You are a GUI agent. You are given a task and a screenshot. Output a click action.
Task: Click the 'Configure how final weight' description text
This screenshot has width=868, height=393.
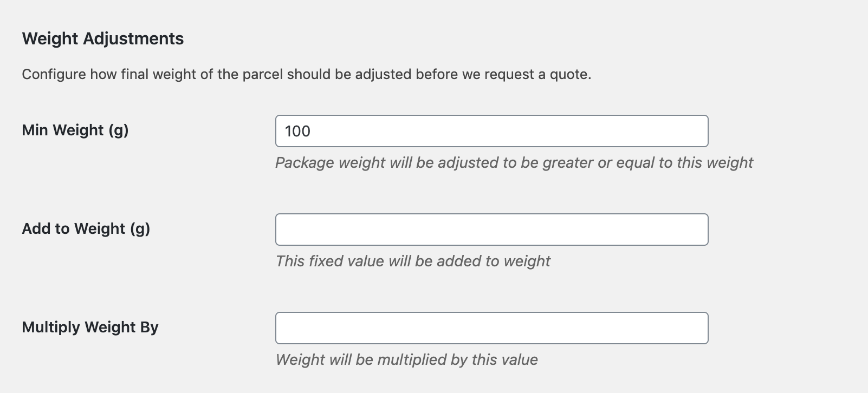point(306,74)
